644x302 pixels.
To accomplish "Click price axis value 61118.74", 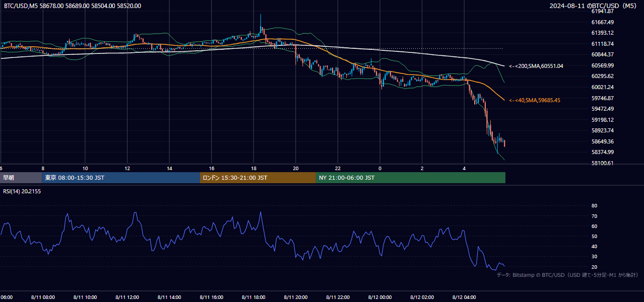I will tap(602, 44).
